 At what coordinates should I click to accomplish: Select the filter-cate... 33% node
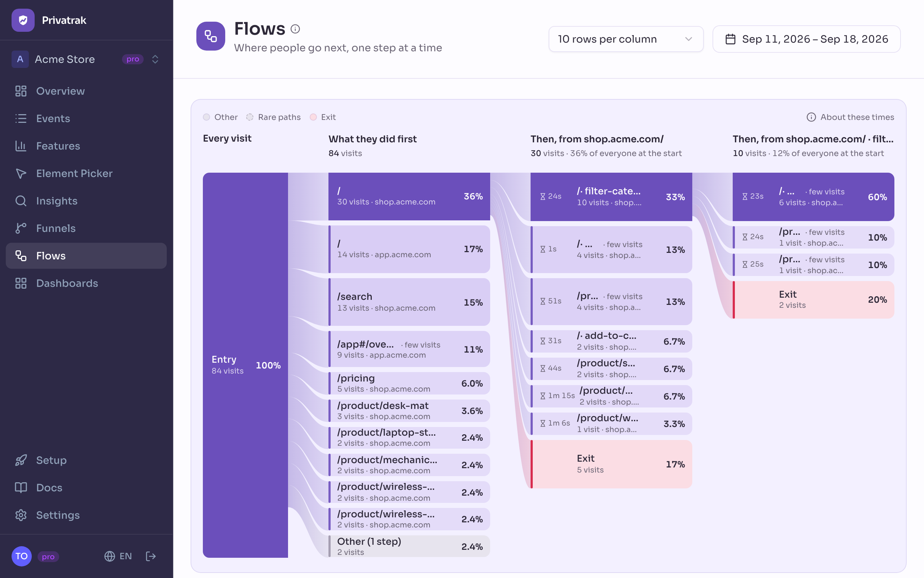coord(611,197)
